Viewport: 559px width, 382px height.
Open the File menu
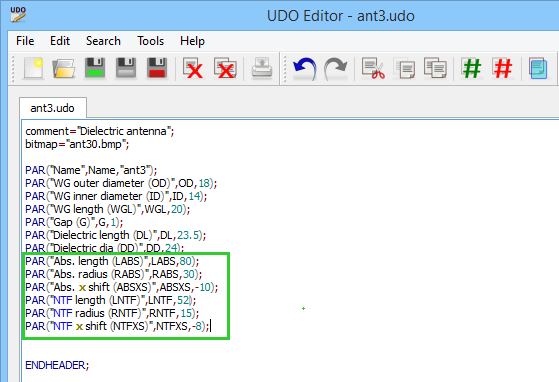[25, 41]
